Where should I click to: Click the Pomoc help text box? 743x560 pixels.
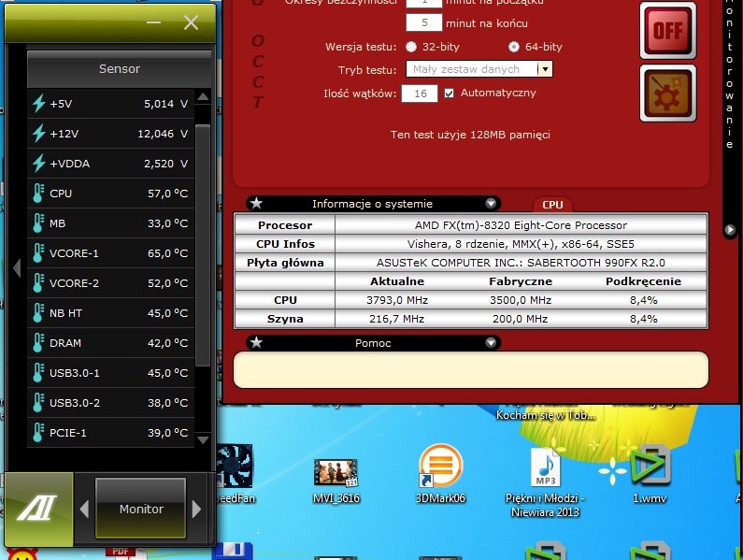(x=471, y=369)
